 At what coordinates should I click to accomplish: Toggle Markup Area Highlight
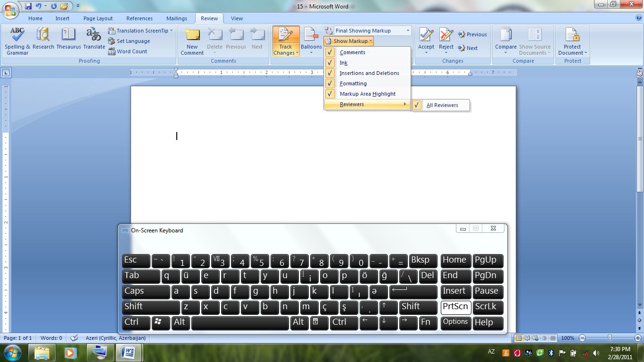point(367,94)
